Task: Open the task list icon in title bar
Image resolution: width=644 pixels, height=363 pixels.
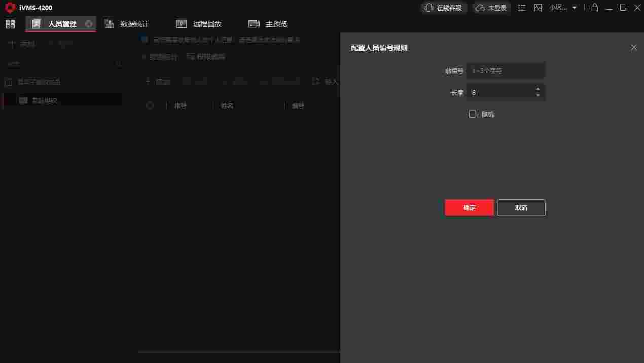Action: 522,8
